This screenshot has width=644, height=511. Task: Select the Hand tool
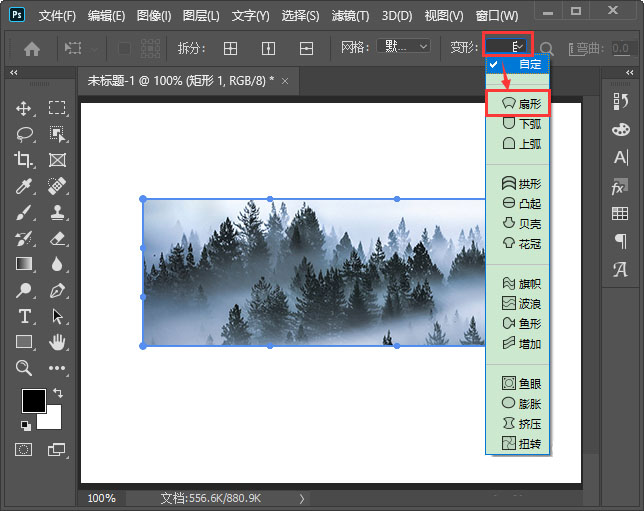coord(57,342)
